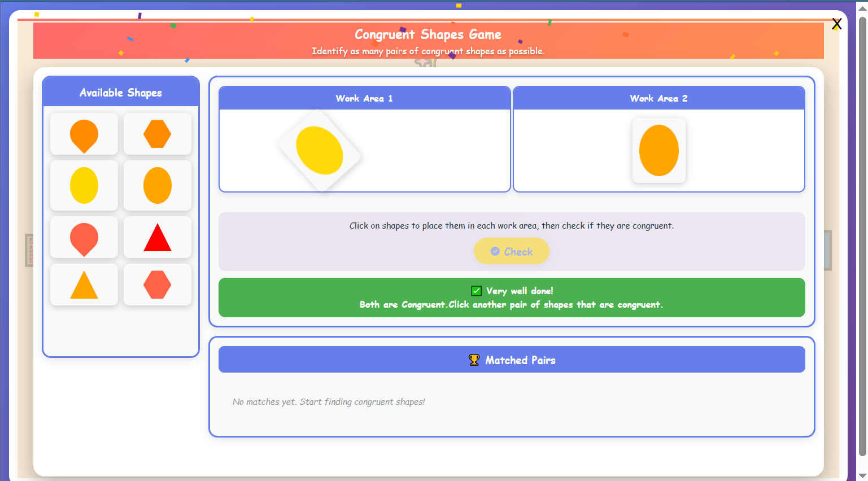Click the green checkmark in the success message
The height and width of the screenshot is (481, 868).
pyautogui.click(x=476, y=291)
